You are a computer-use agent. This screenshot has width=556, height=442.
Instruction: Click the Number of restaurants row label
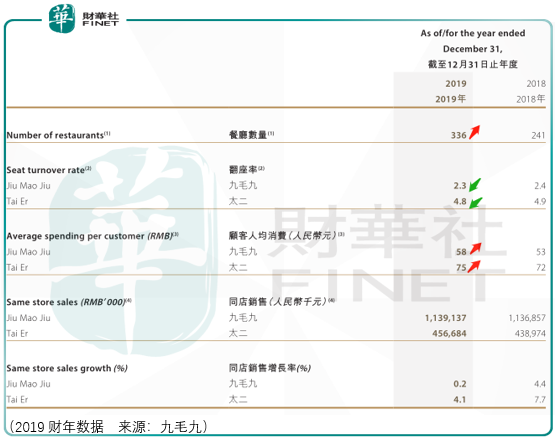pos(59,135)
